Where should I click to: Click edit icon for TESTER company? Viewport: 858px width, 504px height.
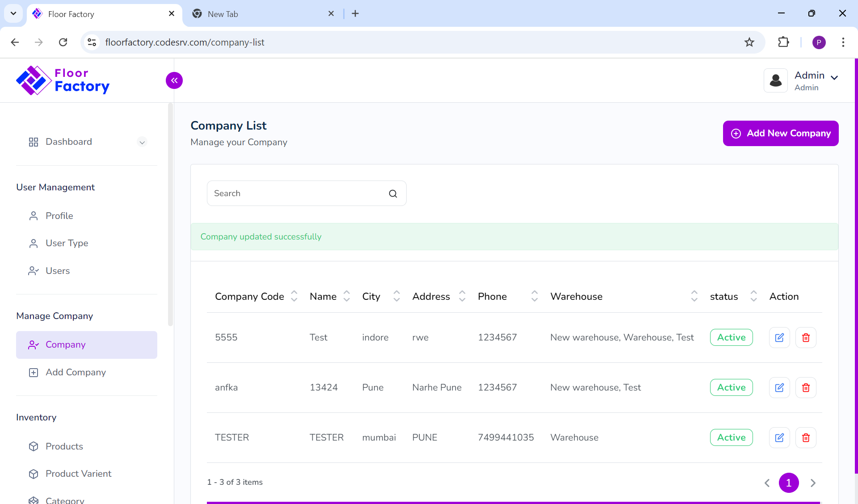click(x=779, y=437)
